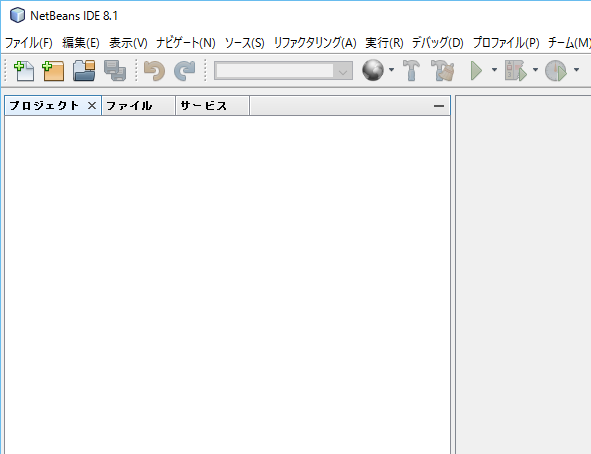591x454 pixels.
Task: Click the Debug Project icon
Action: 516,70
